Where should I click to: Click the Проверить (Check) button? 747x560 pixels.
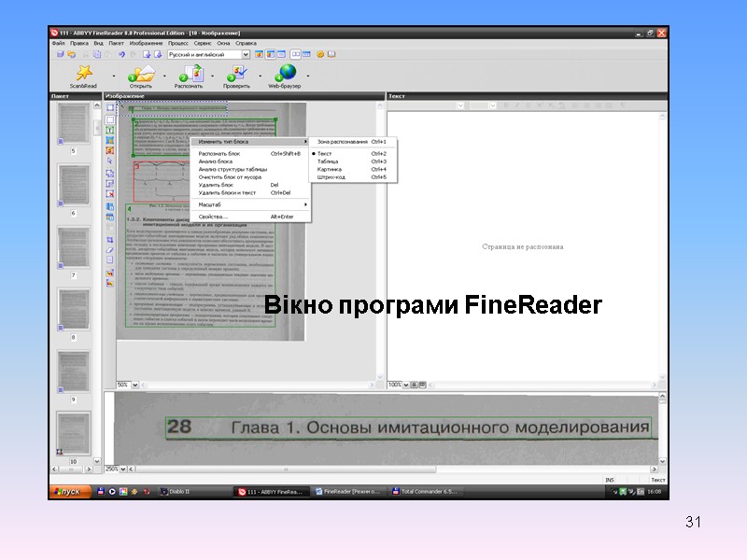[237, 77]
